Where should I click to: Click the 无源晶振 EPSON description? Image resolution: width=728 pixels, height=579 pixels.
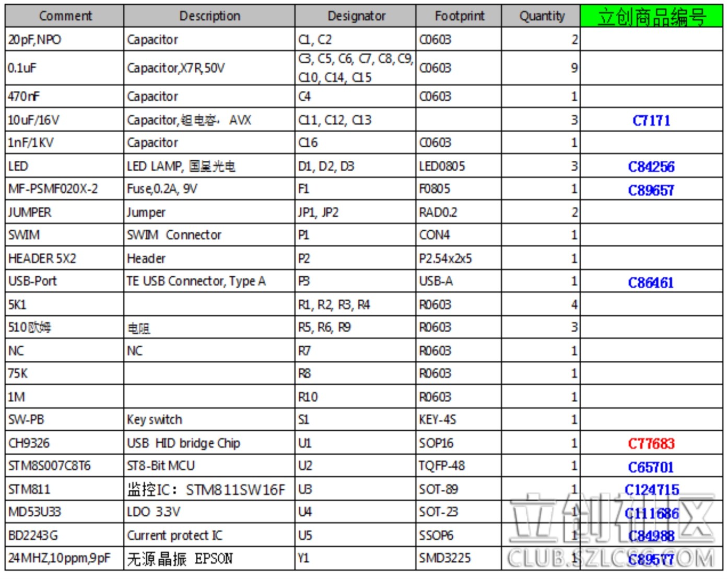180,559
